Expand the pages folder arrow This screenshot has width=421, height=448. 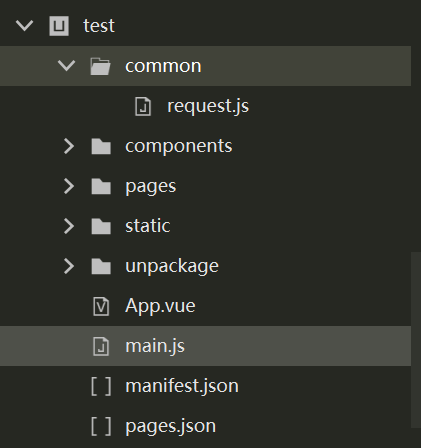click(69, 186)
